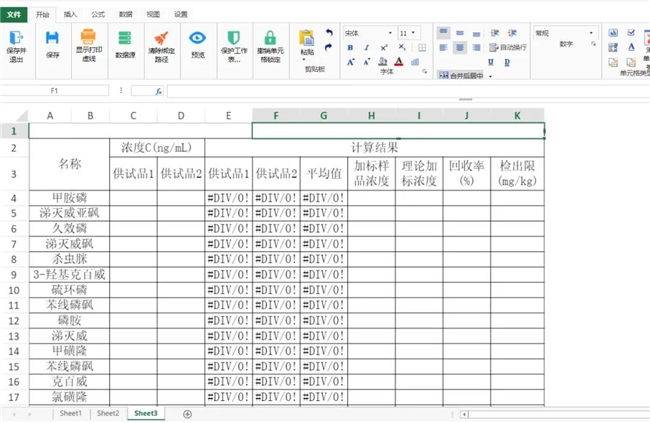Click the 自动换行 wrap text button

tap(508, 47)
